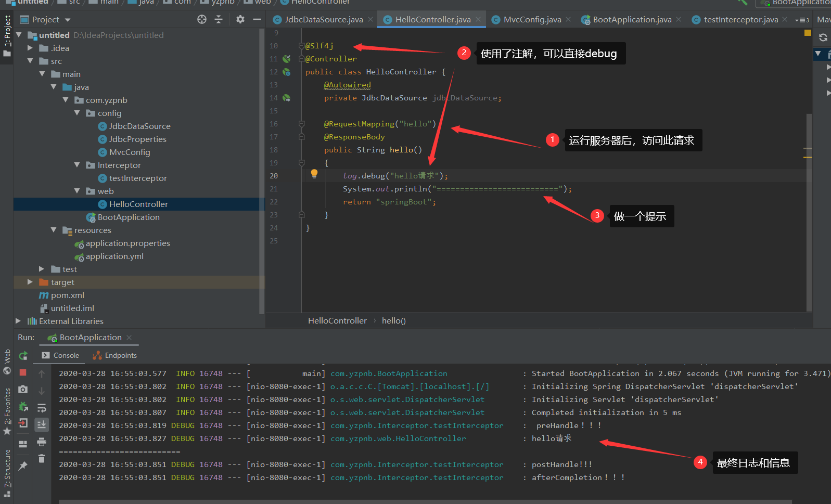This screenshot has width=831, height=504.
Task: Stop the running application with red square
Action: (23, 372)
